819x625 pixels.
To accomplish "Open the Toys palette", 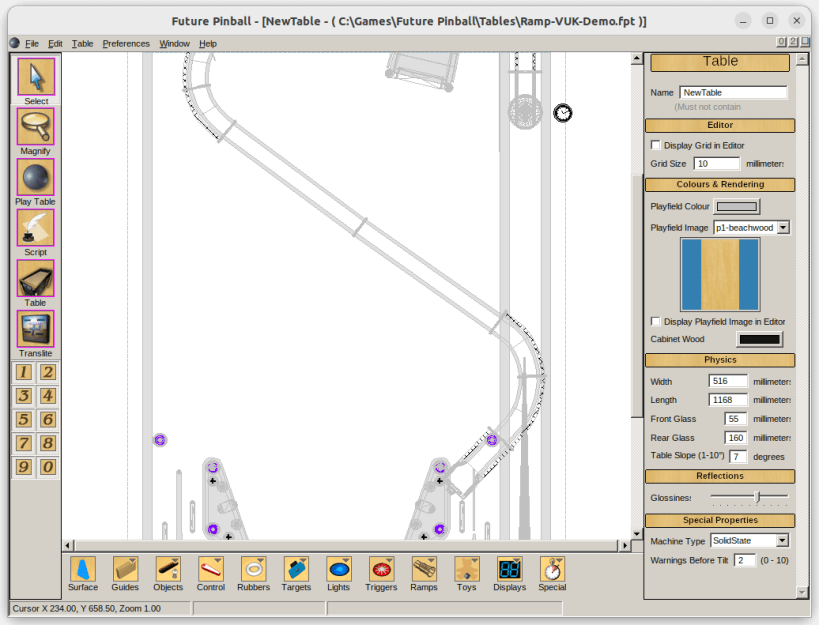I will coord(467,569).
